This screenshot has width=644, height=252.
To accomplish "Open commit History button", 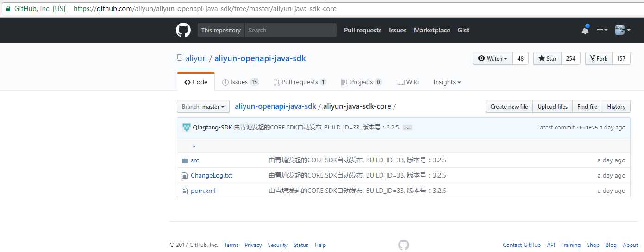I will click(x=616, y=107).
